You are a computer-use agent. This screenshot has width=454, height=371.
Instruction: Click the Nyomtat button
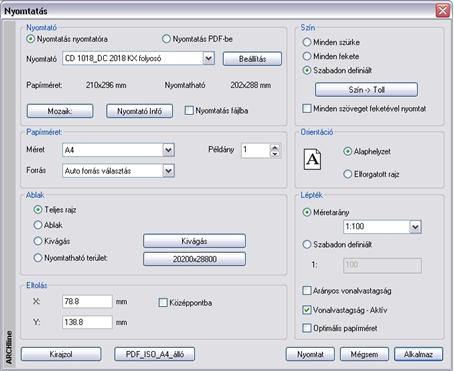(x=310, y=354)
